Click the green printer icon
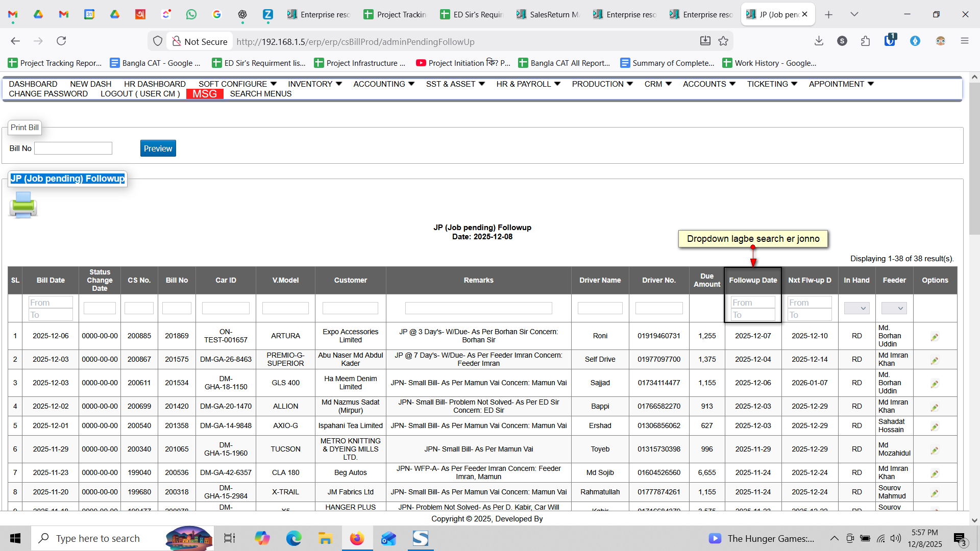 coord(23,205)
